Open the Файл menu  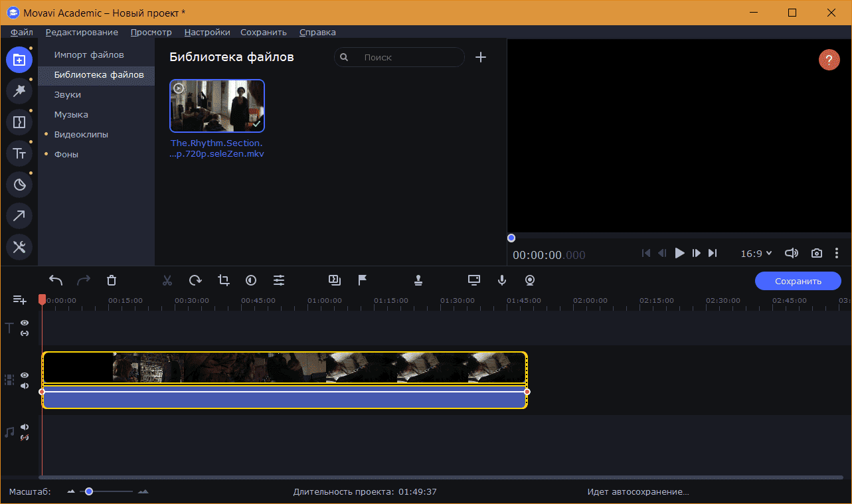click(x=22, y=32)
